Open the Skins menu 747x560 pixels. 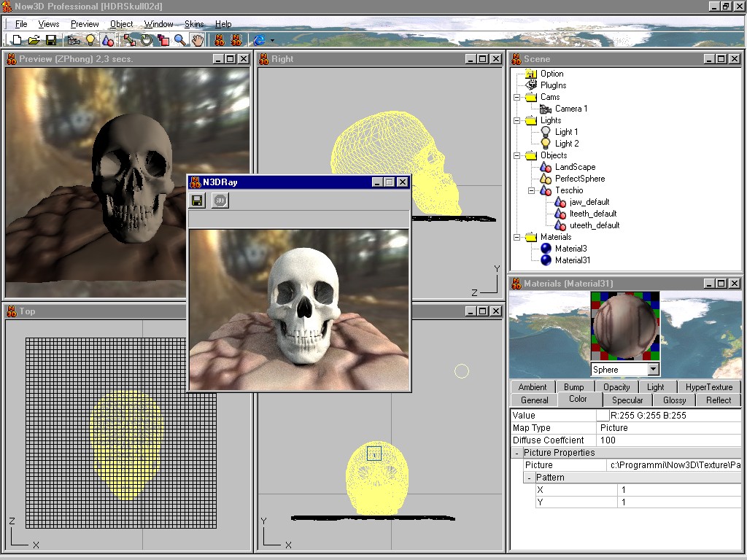[x=194, y=24]
